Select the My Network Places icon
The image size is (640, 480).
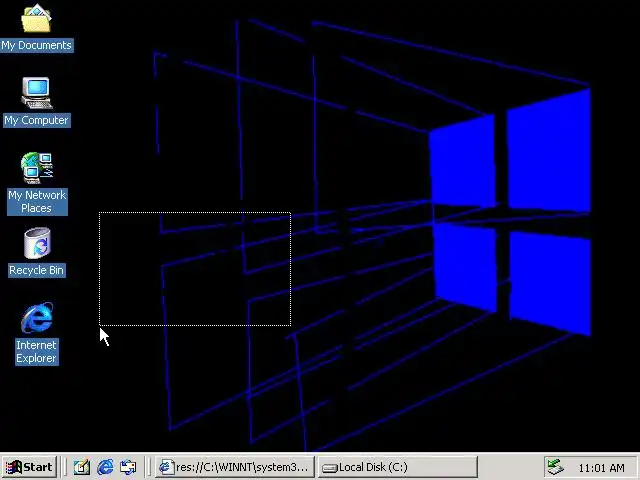click(x=37, y=168)
